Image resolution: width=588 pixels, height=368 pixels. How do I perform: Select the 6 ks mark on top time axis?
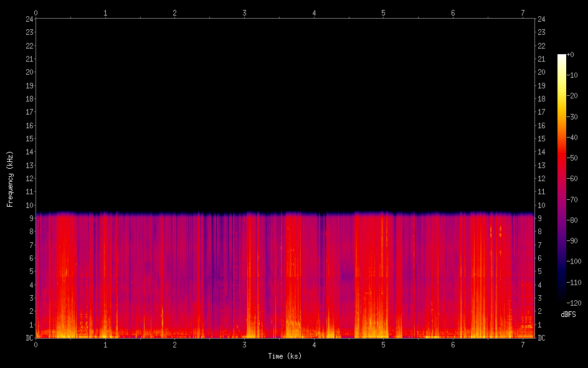[x=453, y=12]
